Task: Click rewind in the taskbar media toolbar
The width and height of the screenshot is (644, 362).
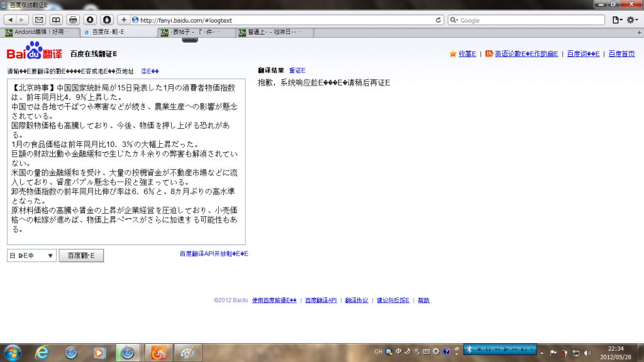Action: [497, 349]
